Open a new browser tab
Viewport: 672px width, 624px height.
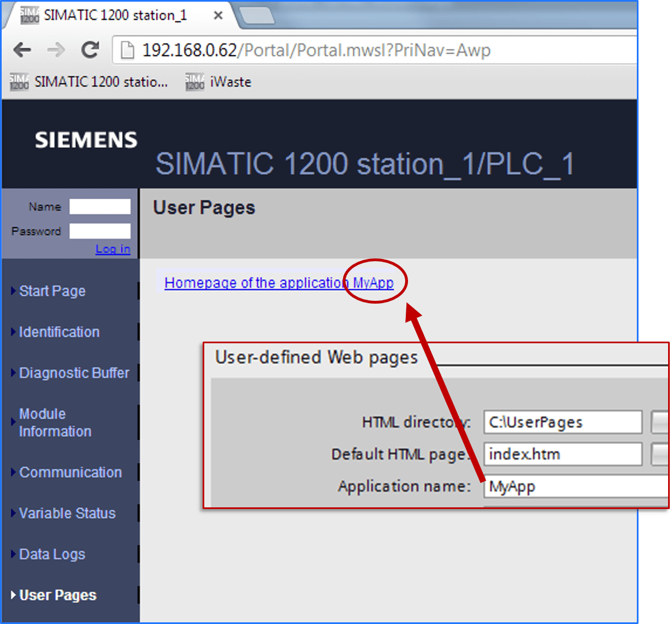[256, 15]
